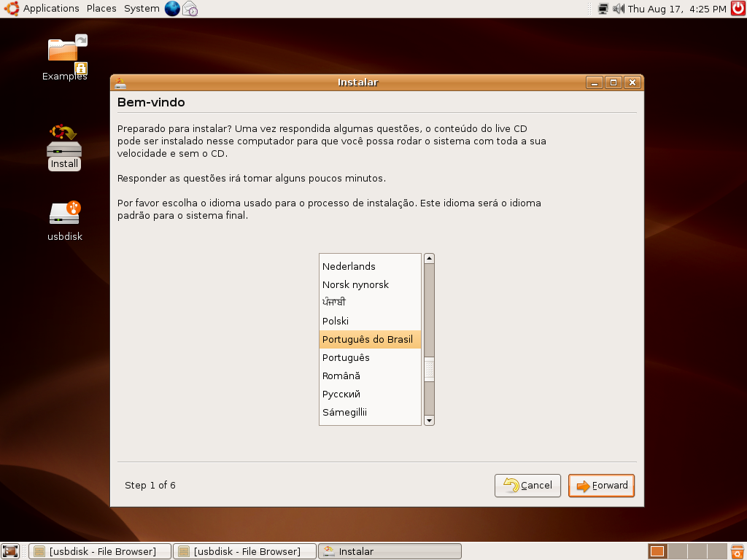
Task: Minimize the Instalar window
Action: (x=594, y=82)
